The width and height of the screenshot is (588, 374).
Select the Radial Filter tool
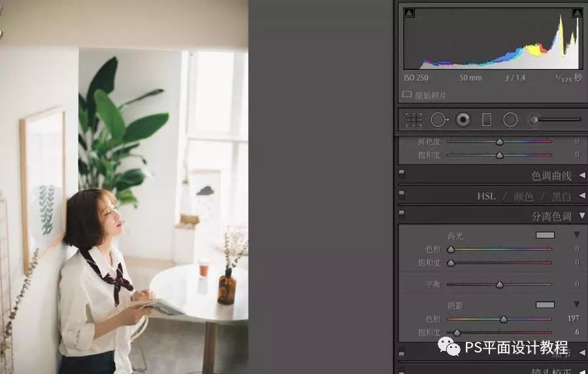510,120
